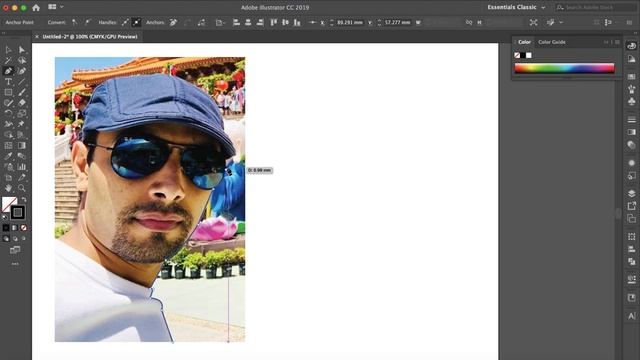Select the Puppet Warp pin tool
The height and width of the screenshot is (360, 640).
(x=22, y=124)
